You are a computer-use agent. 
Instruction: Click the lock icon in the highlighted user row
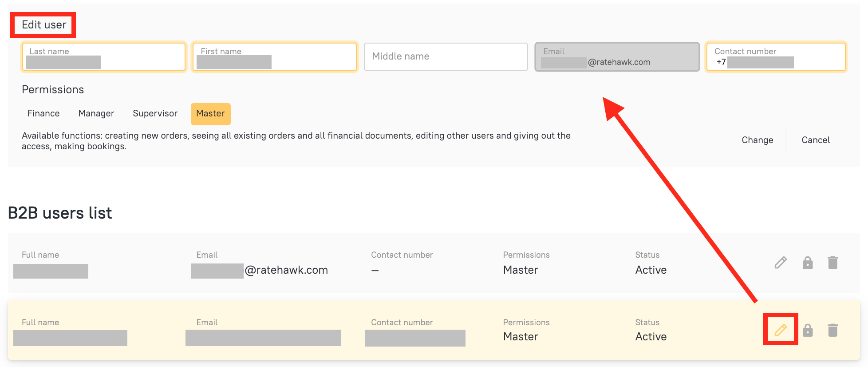[x=808, y=330]
